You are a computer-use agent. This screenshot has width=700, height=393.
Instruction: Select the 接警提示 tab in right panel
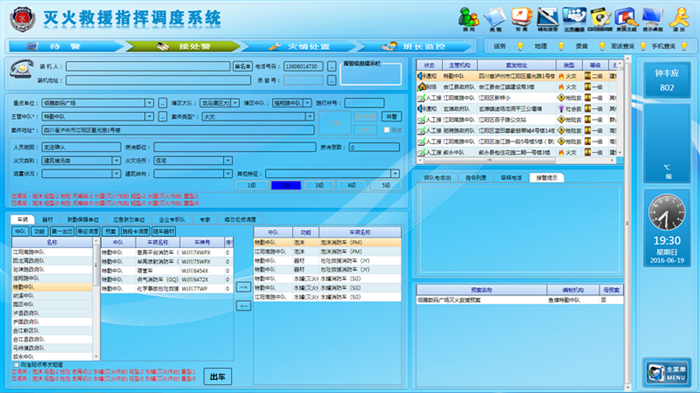pyautogui.click(x=547, y=178)
